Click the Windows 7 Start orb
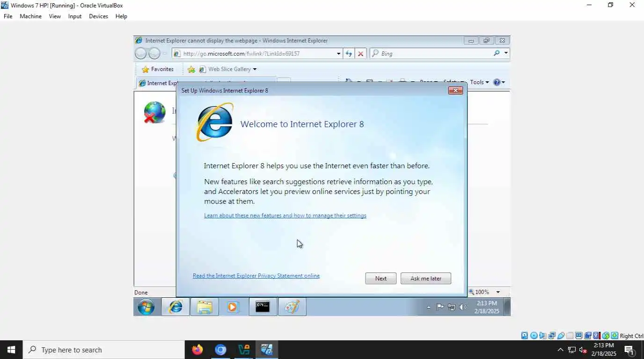 (x=146, y=307)
